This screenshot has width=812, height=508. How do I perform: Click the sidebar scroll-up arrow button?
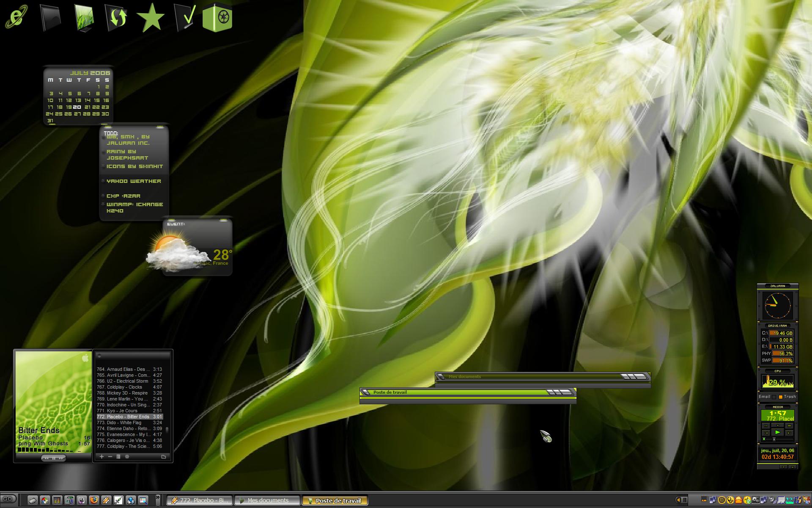click(x=793, y=467)
